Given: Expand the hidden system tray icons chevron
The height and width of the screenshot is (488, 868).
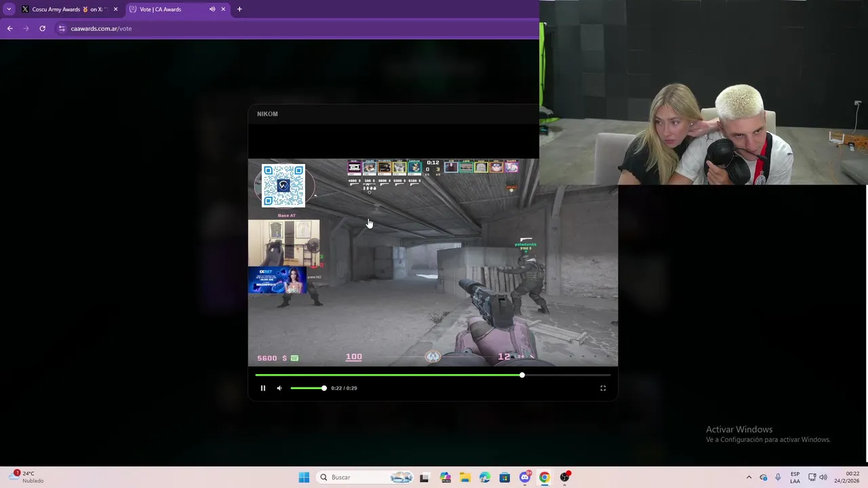Looking at the screenshot, I should (x=749, y=477).
